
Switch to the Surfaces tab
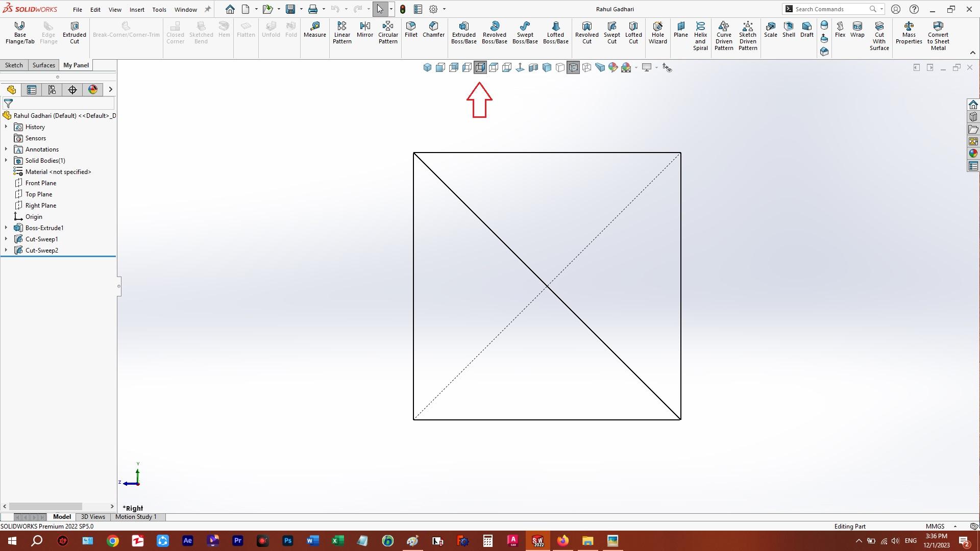[43, 65]
